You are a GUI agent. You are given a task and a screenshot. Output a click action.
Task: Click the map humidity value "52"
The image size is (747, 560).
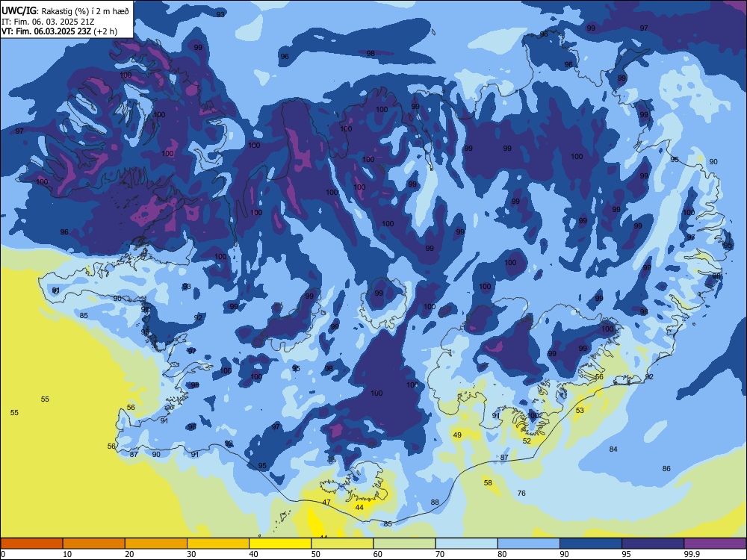[527, 441]
